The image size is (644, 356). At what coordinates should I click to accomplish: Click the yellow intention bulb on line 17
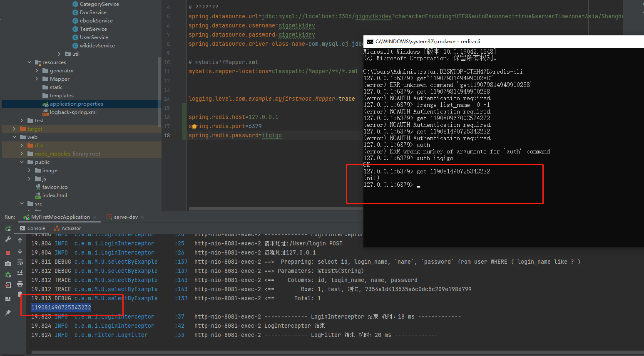tap(194, 127)
